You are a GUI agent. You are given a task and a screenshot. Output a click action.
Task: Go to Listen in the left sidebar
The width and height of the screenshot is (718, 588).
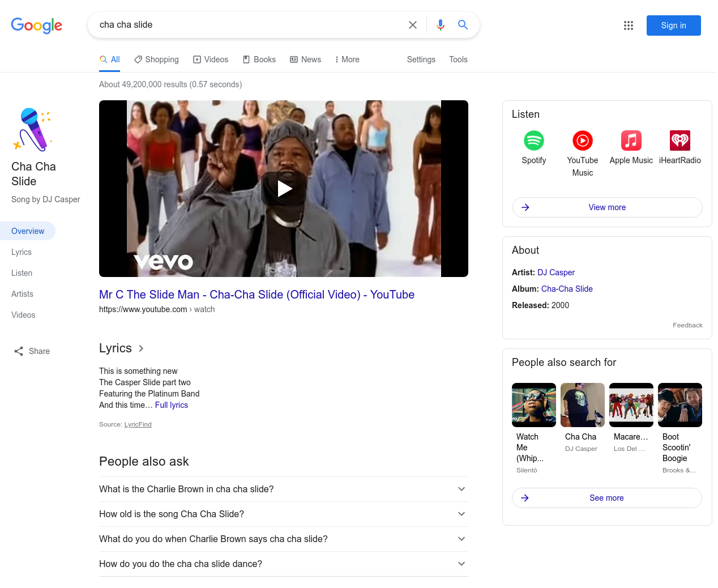pyautogui.click(x=22, y=273)
